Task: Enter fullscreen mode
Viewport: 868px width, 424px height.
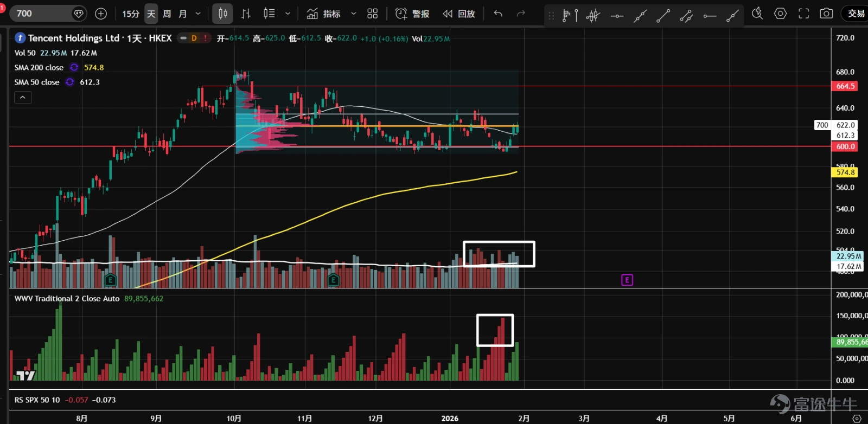Action: 803,14
